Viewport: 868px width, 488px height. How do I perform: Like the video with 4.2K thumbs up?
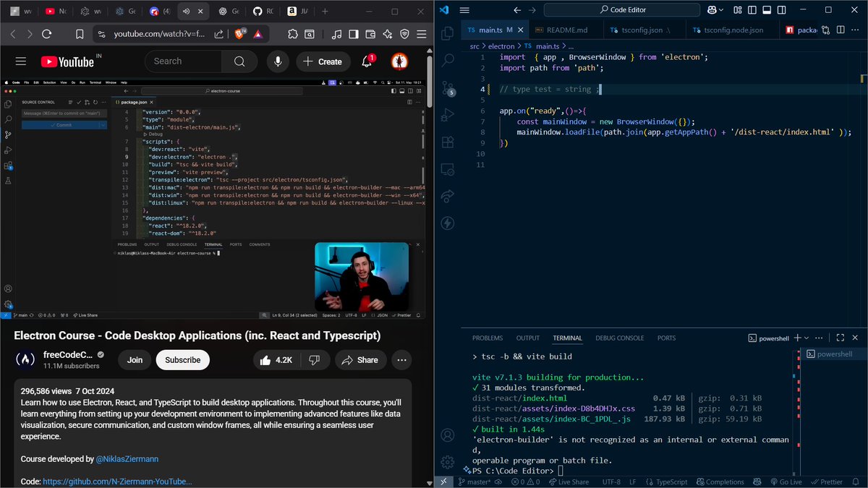(276, 360)
